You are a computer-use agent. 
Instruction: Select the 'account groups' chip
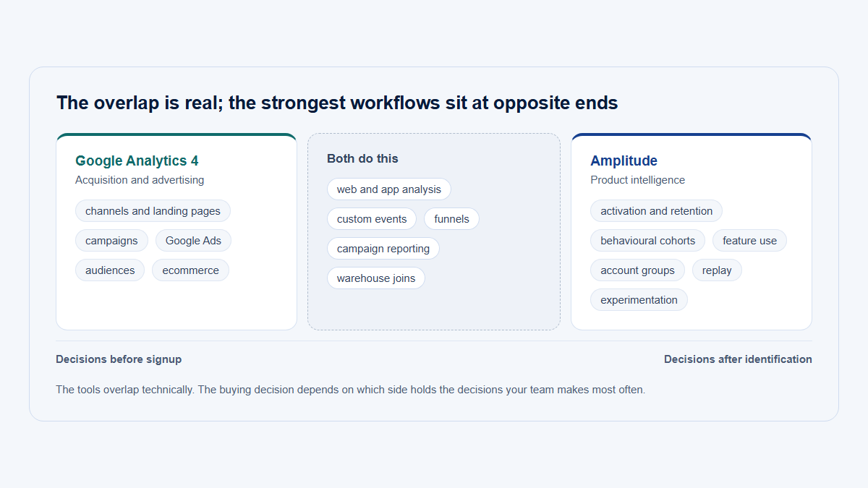pyautogui.click(x=637, y=270)
